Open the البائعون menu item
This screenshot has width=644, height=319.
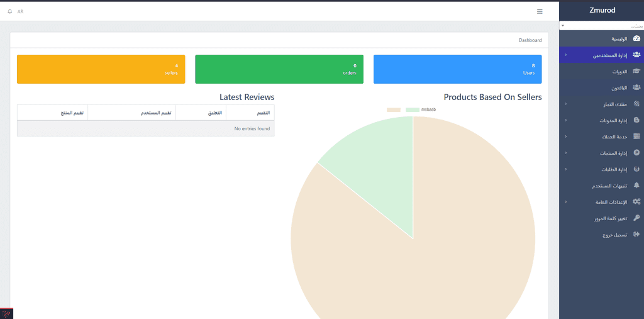coord(601,87)
